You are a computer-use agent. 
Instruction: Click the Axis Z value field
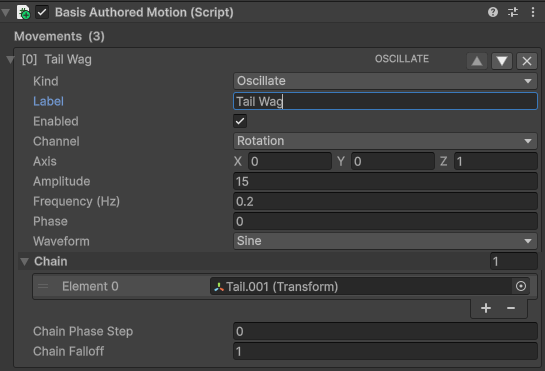pos(496,161)
